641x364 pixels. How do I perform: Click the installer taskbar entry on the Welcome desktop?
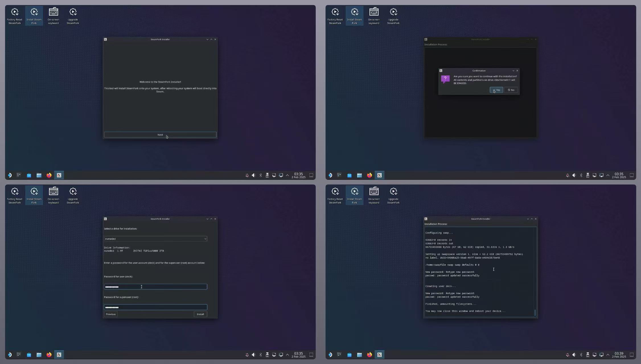point(59,175)
